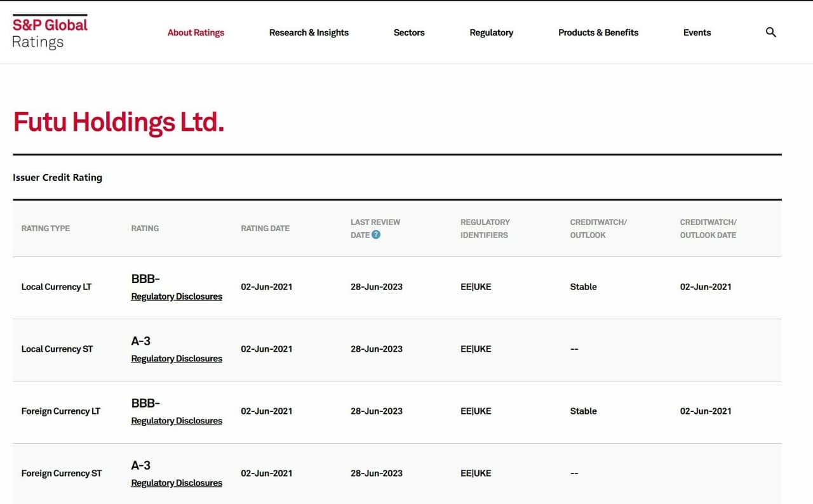Screen dimensions: 813x504
Task: Open the Events menu
Action: (x=697, y=32)
